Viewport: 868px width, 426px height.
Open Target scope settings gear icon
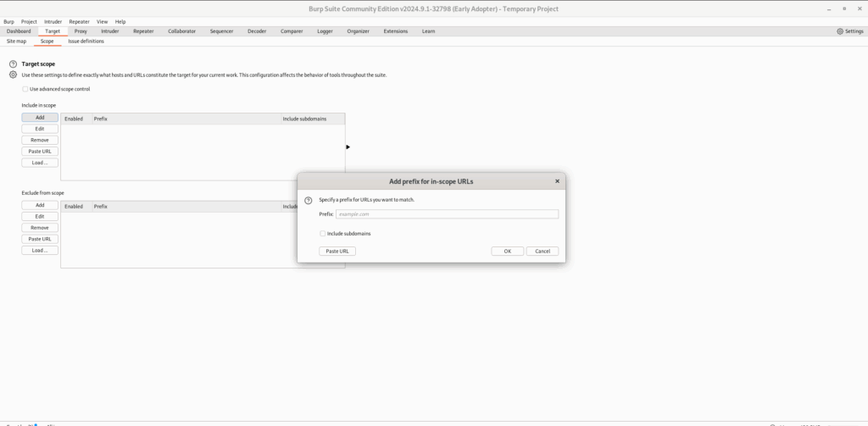pyautogui.click(x=14, y=75)
